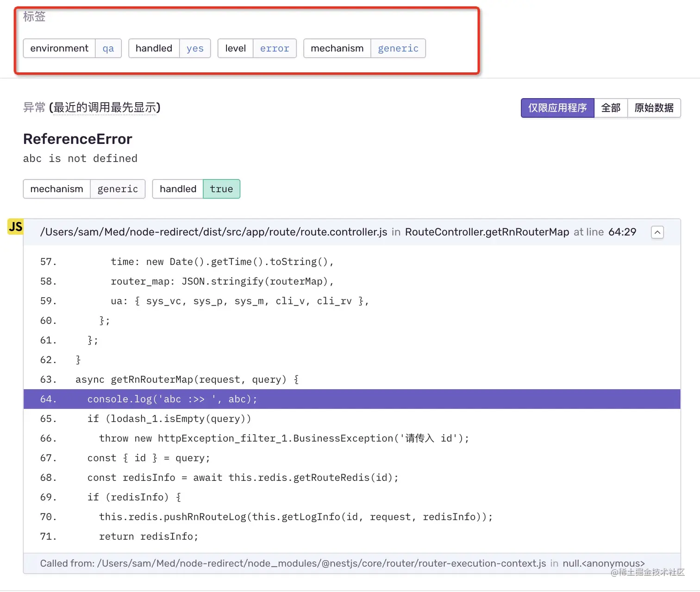Switch to the 全部 stack trace view
Screen dimensions: 700x592
point(611,108)
